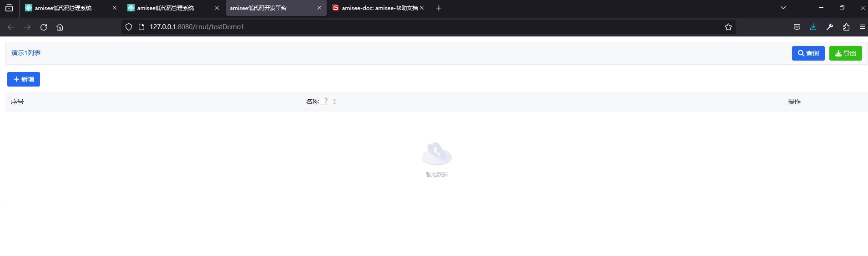Close the second amisee低代码管理系统 tab

217,8
